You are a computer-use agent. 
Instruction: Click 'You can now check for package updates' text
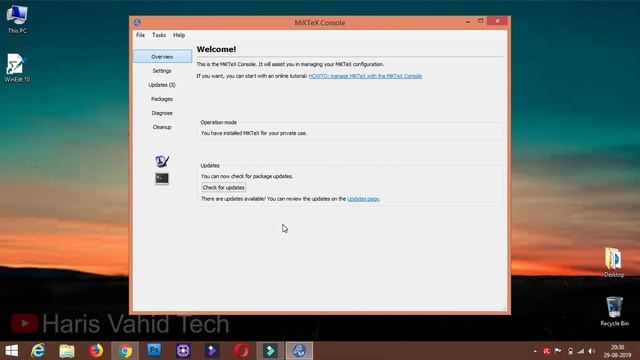(247, 176)
